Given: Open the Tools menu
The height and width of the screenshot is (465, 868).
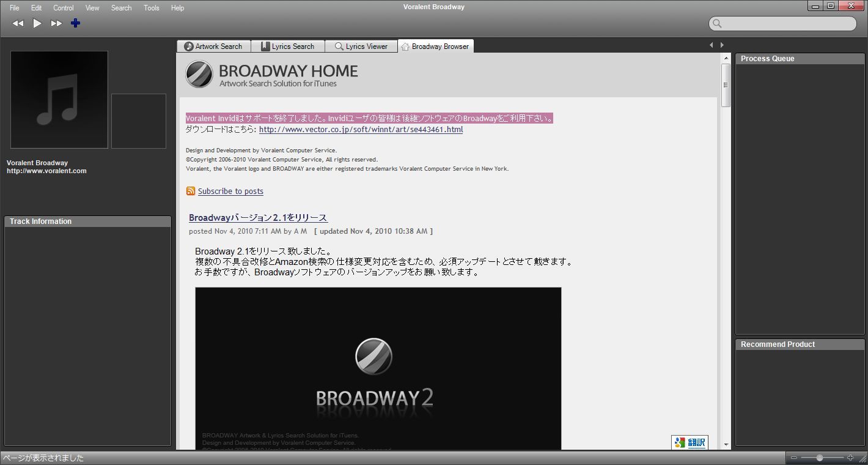Looking at the screenshot, I should (x=151, y=8).
